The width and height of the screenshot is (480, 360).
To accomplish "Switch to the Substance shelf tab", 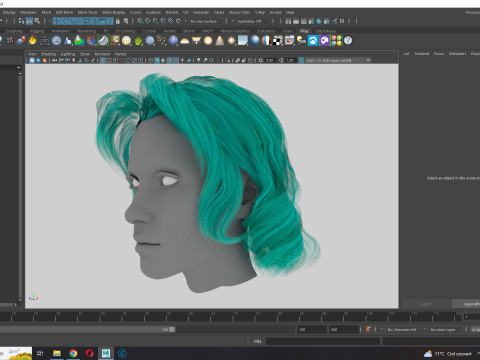I will 266,31.
